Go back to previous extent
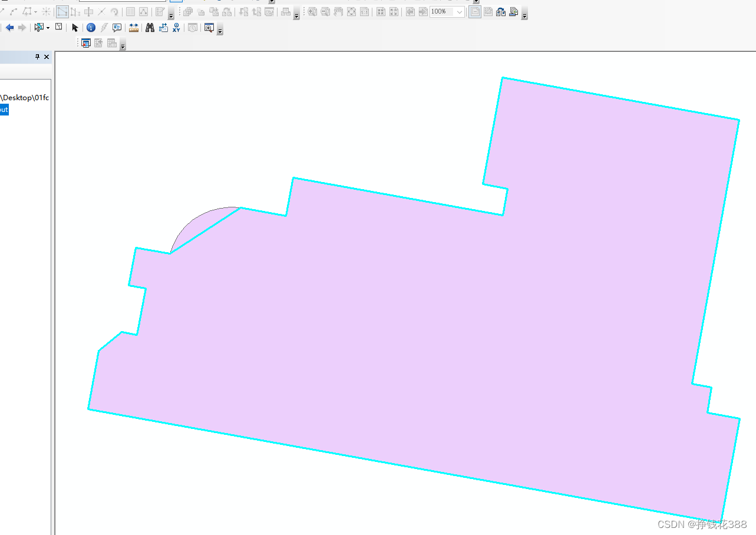 (x=10, y=27)
